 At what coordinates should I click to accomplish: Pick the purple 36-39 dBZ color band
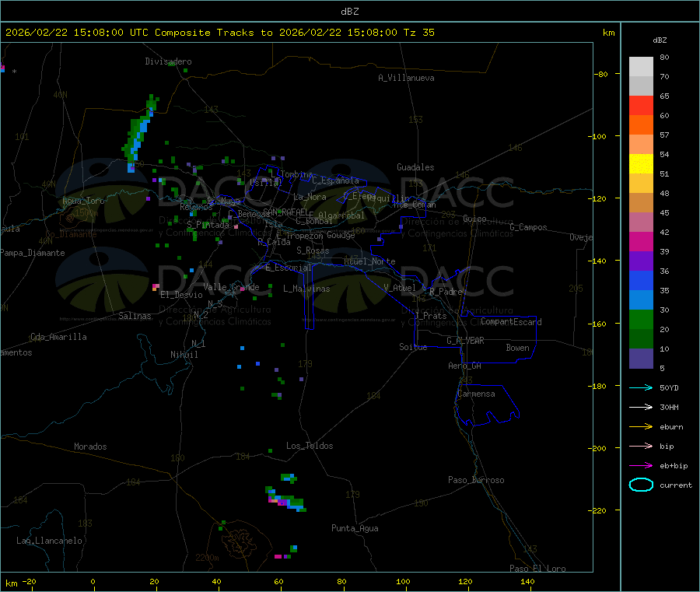[641, 261]
